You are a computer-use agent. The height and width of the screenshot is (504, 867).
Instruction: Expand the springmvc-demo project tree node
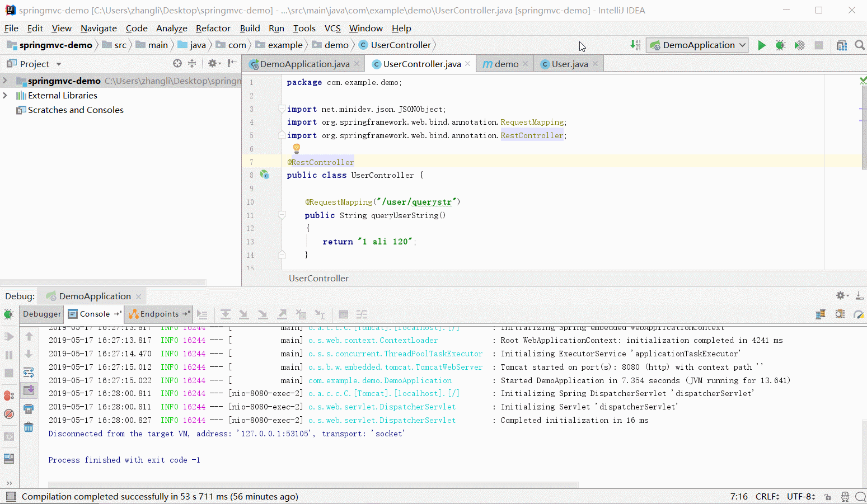[5, 81]
